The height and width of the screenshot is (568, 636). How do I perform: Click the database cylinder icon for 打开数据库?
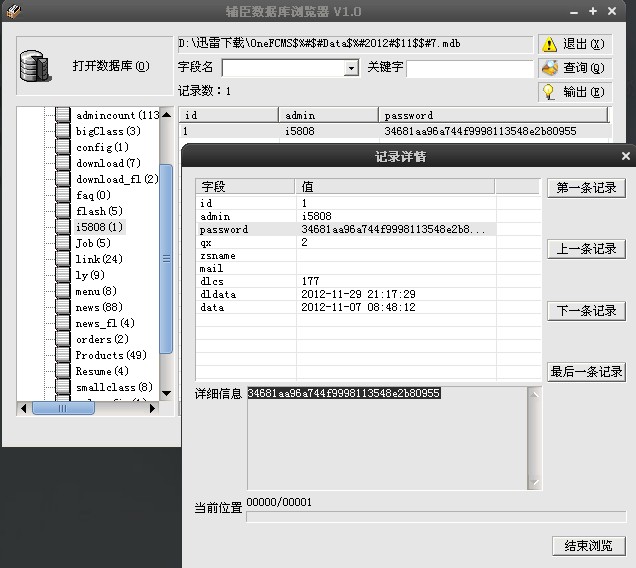[35, 66]
